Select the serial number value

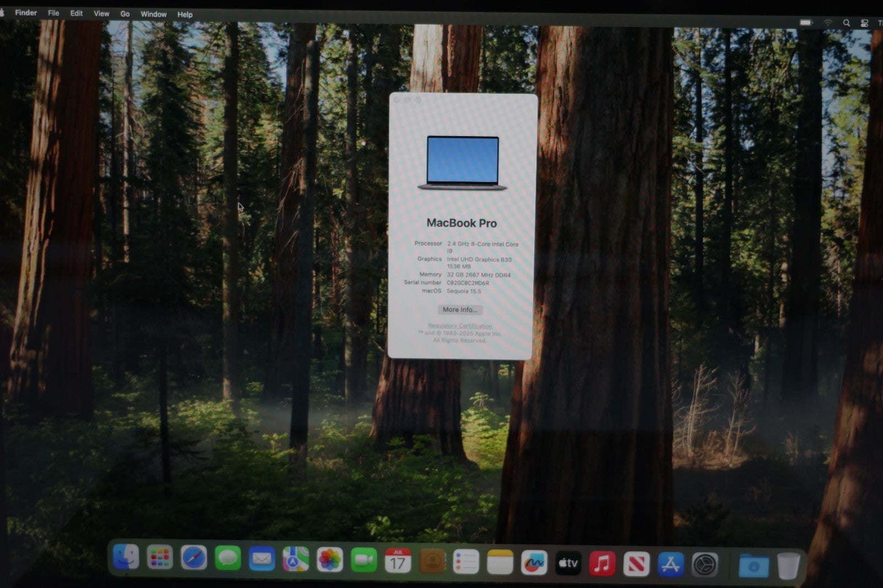point(467,283)
